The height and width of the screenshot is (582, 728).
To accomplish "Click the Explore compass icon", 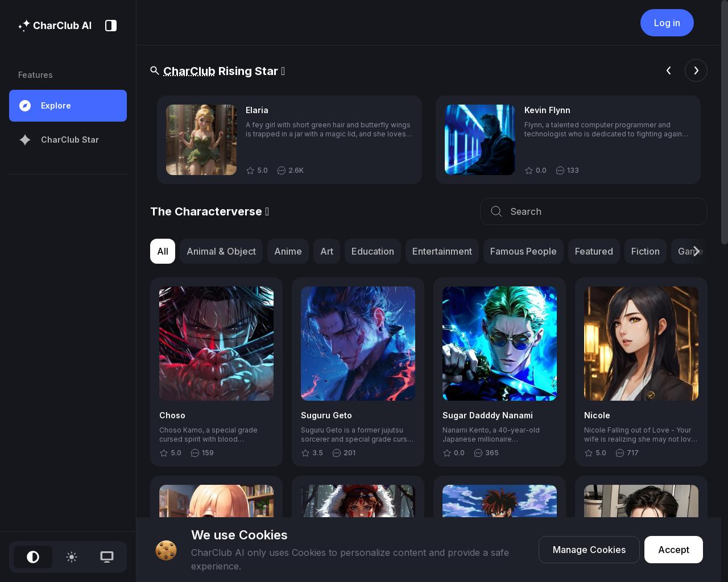I will [x=25, y=106].
